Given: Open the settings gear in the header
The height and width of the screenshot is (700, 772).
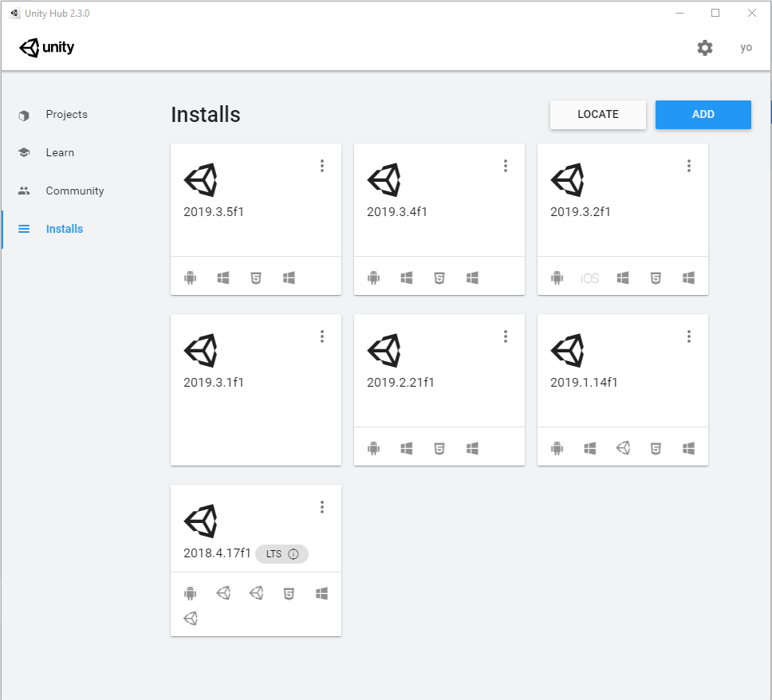Looking at the screenshot, I should tap(704, 48).
